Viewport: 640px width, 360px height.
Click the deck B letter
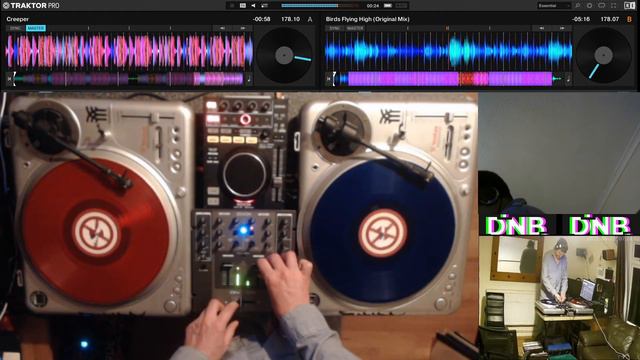[x=629, y=19]
